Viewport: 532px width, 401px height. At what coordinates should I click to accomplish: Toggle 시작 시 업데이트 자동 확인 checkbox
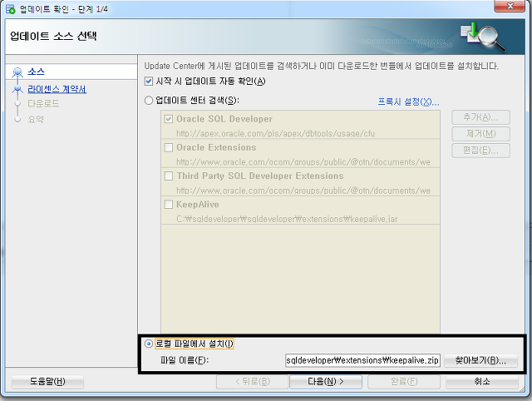[149, 82]
